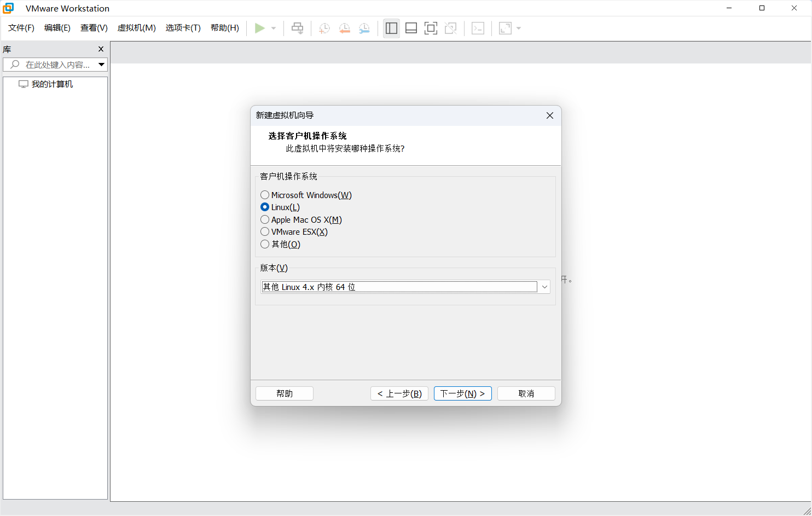Open the 版本 version dropdown
The width and height of the screenshot is (812, 516).
pos(544,286)
